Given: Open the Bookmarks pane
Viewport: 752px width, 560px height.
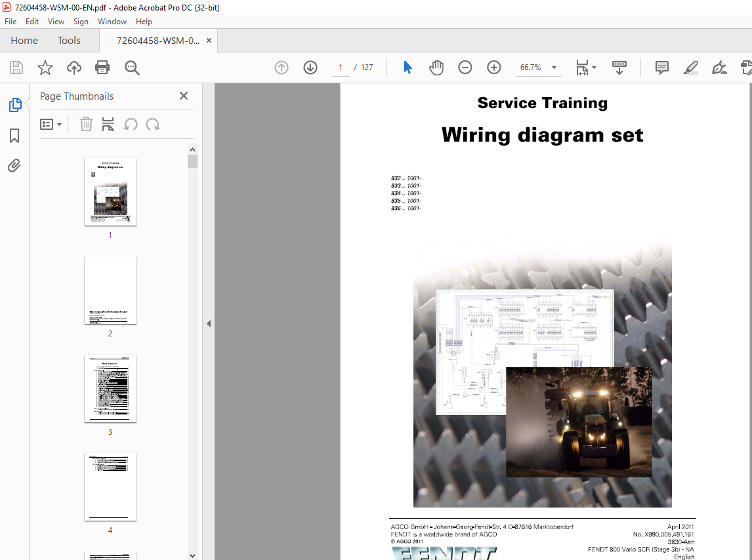Looking at the screenshot, I should point(14,136).
